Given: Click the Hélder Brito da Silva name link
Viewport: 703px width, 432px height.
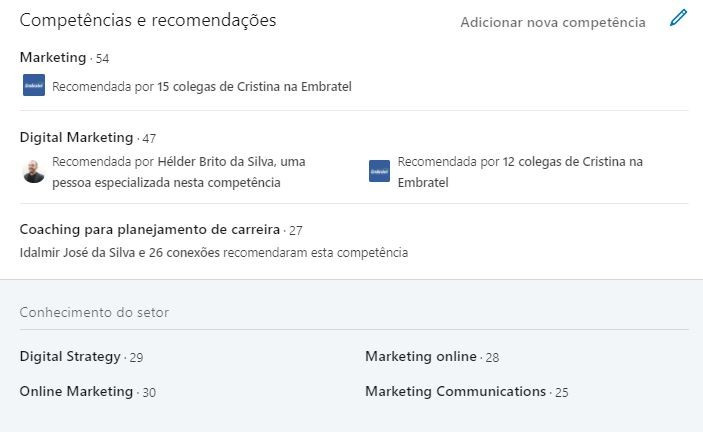Looking at the screenshot, I should point(217,161).
